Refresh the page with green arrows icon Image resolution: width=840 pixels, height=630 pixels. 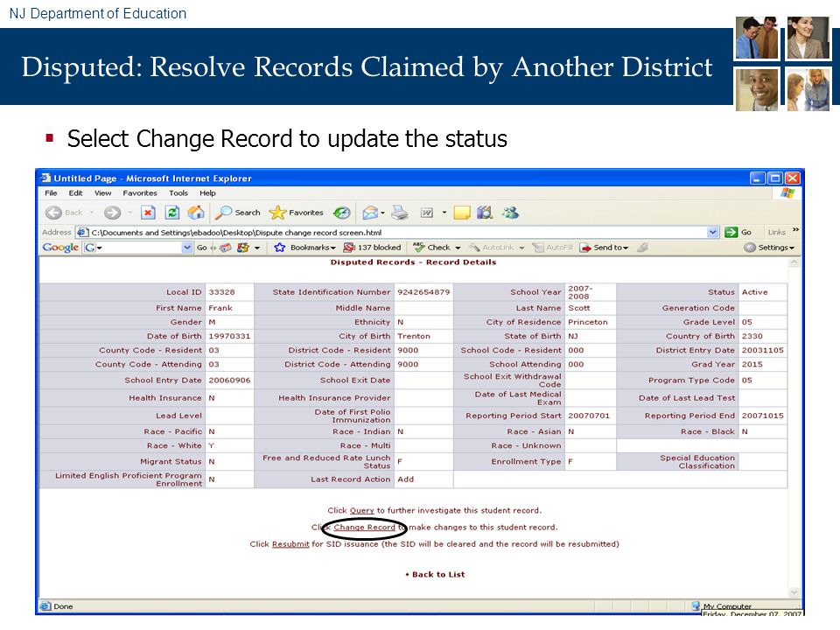pyautogui.click(x=172, y=213)
